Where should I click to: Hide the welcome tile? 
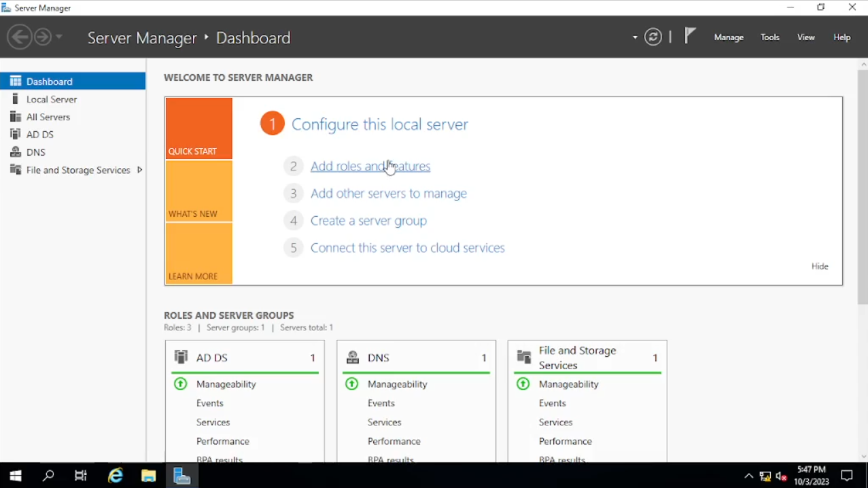click(x=820, y=266)
